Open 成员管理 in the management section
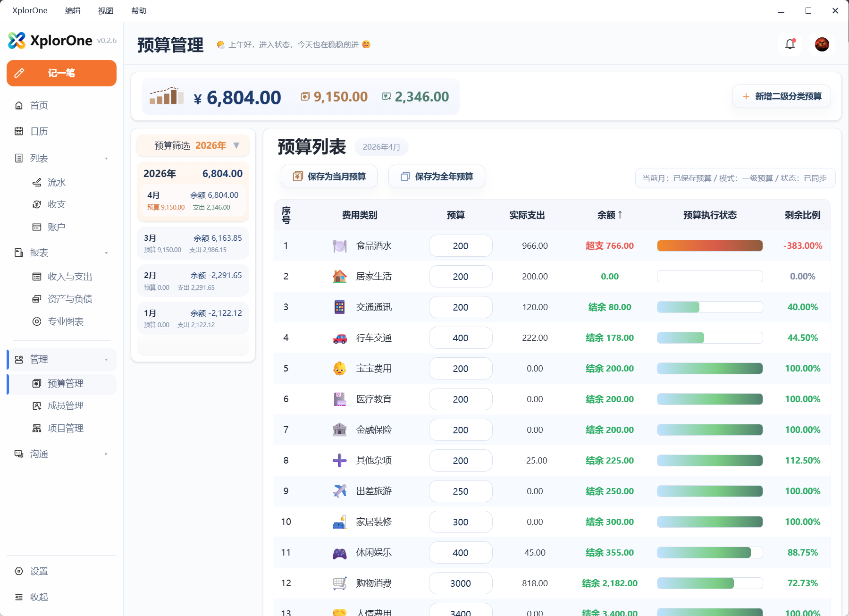The height and width of the screenshot is (616, 849). point(65,405)
